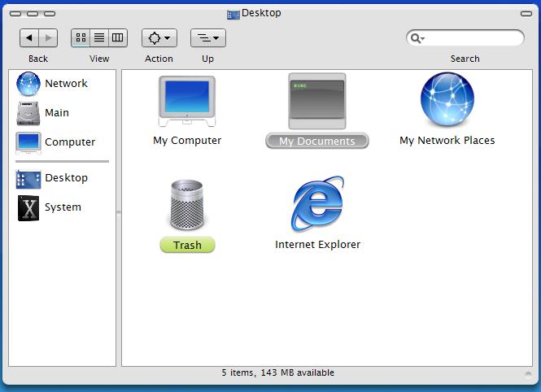Select Main hard drive in the sidebar
This screenshot has height=392, width=541.
click(28, 113)
